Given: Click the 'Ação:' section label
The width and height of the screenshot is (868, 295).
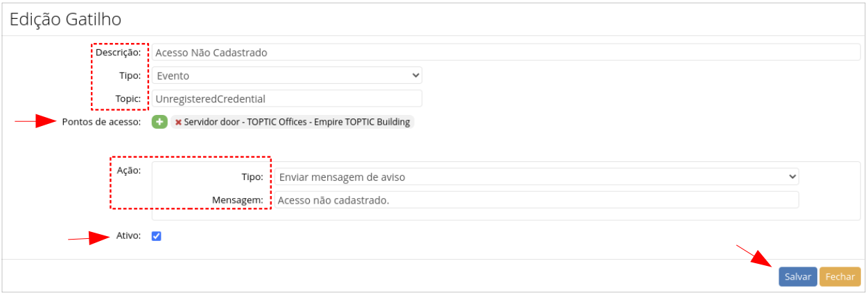Looking at the screenshot, I should (x=130, y=170).
